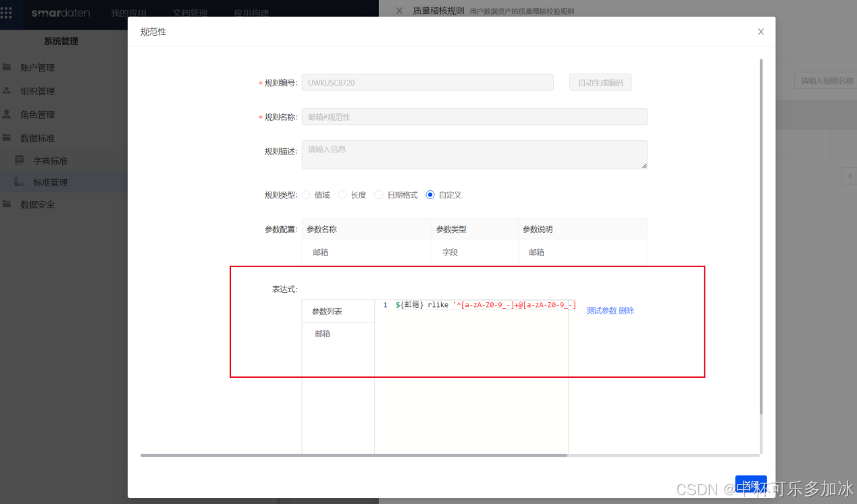The image size is (857, 504).
Task: Click the 参数列表 header
Action: point(338,311)
